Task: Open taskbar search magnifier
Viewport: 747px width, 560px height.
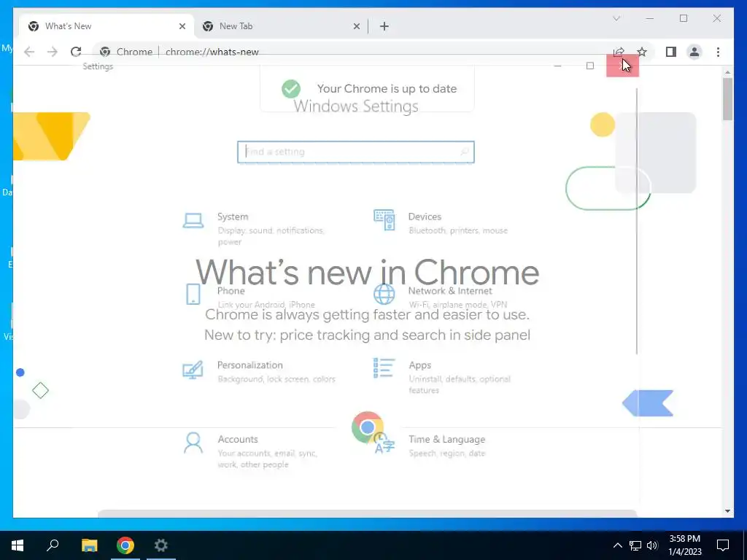Action: point(53,545)
